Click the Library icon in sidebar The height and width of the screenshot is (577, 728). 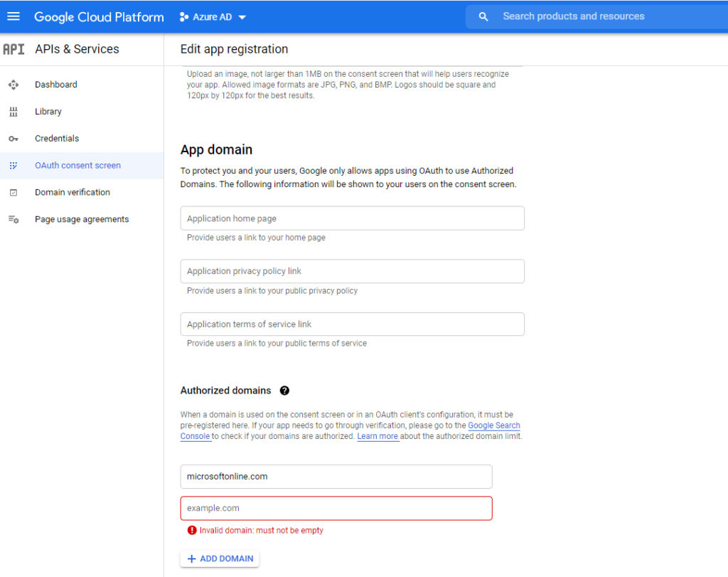click(14, 112)
